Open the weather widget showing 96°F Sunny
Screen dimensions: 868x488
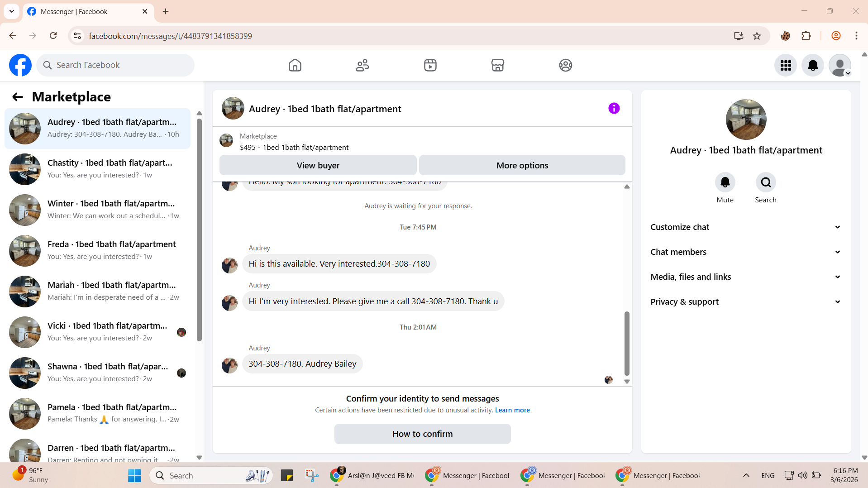pyautogui.click(x=30, y=475)
